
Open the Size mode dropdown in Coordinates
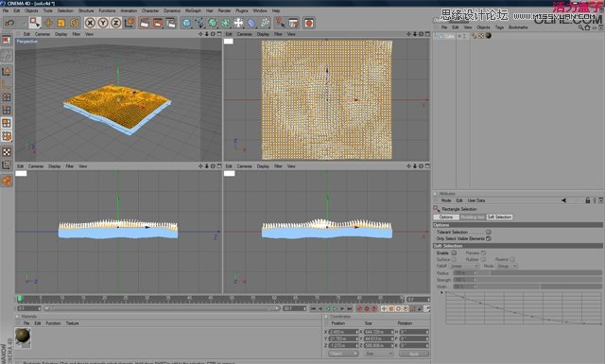[x=378, y=354]
